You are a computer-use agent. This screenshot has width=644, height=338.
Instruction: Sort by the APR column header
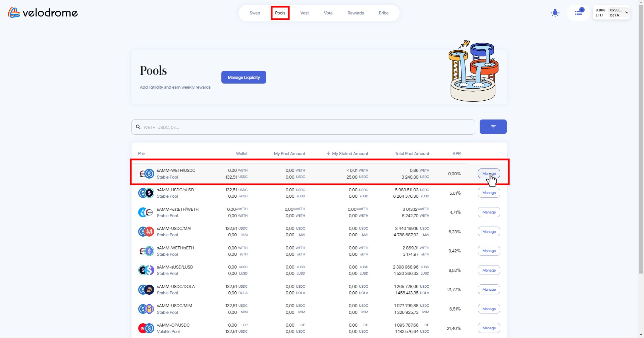point(457,154)
